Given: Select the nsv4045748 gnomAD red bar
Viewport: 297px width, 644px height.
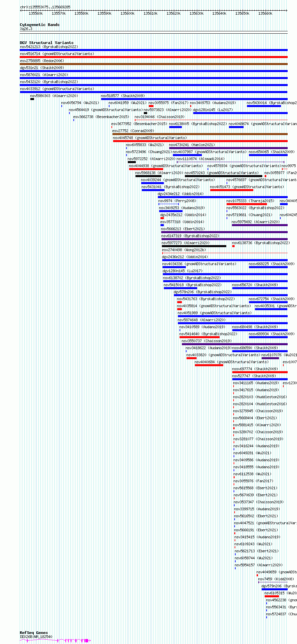Looking at the screenshot, I should pyautogui.click(x=200, y=141).
